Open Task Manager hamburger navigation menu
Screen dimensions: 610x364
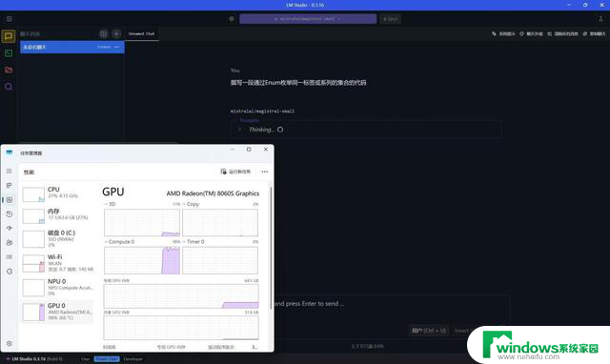tap(9, 172)
